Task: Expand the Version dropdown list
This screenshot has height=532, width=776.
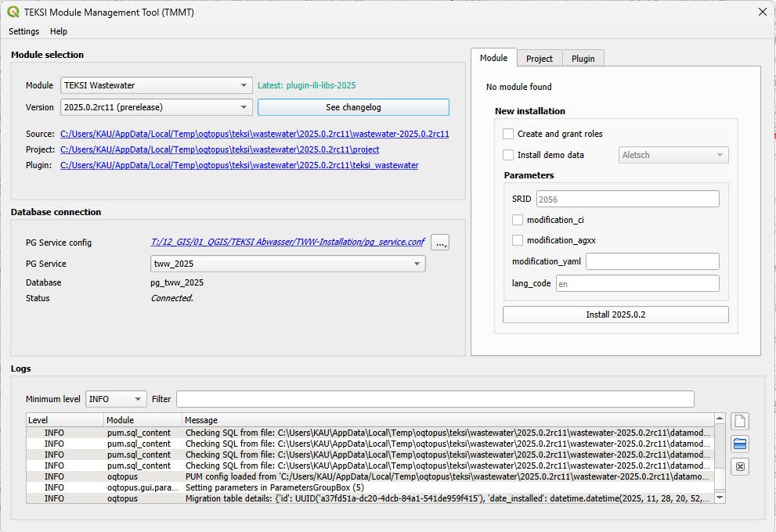Action: pyautogui.click(x=156, y=107)
